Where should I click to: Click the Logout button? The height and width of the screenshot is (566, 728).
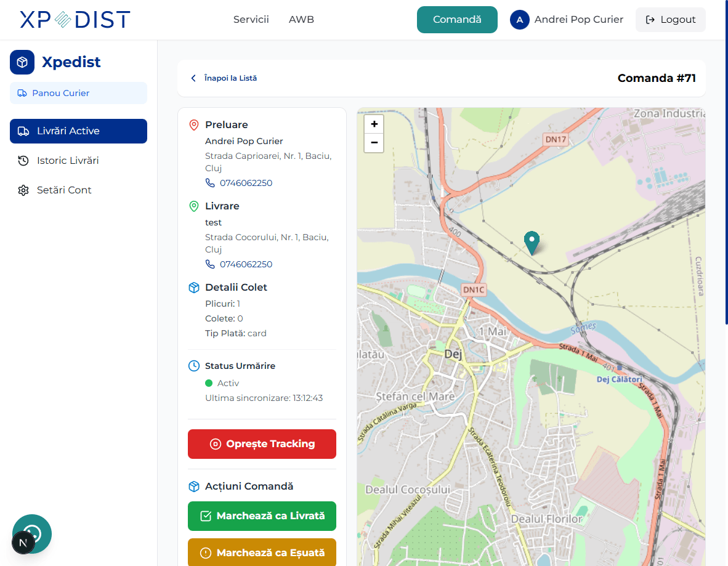tap(671, 20)
